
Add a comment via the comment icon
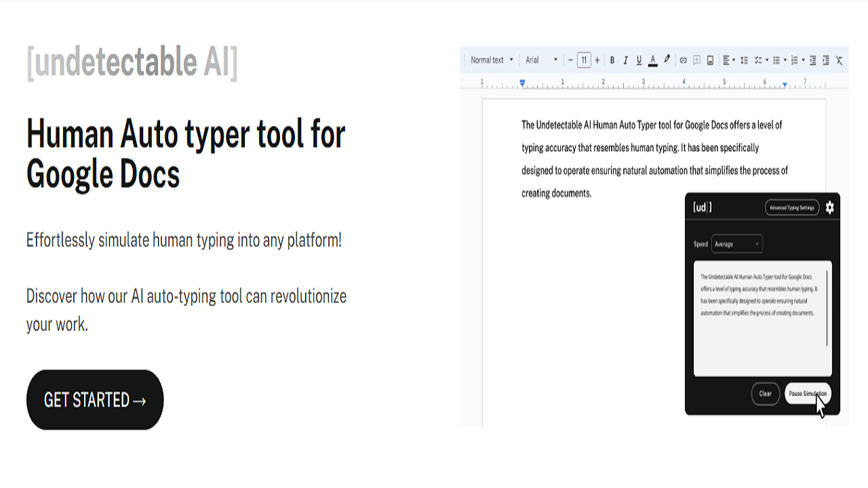696,60
